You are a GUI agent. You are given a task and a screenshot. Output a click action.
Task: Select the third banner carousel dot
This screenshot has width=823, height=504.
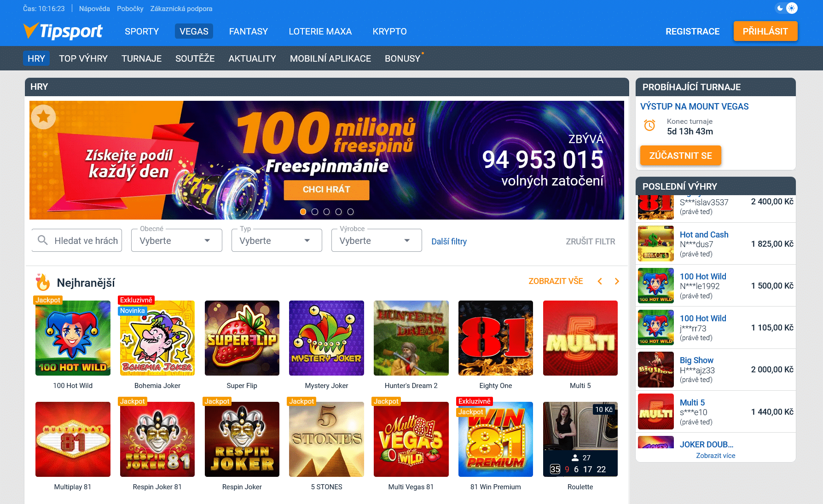click(x=326, y=212)
